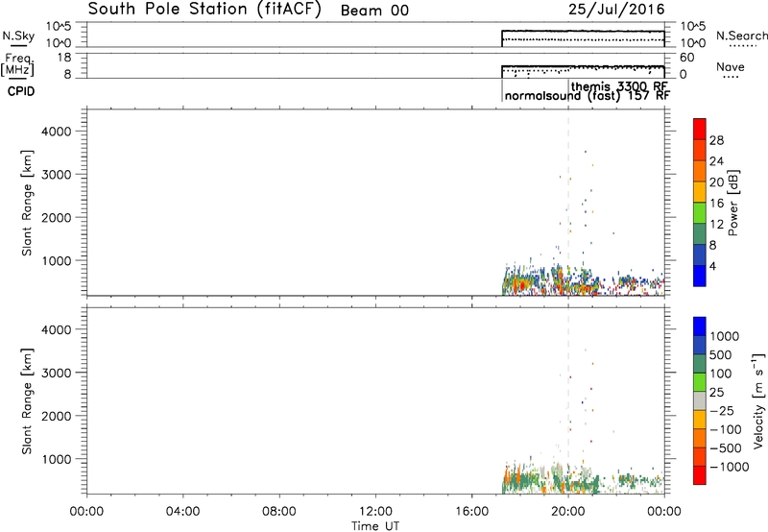
Task: Click the '12:00' time tick label
Action: [x=375, y=512]
